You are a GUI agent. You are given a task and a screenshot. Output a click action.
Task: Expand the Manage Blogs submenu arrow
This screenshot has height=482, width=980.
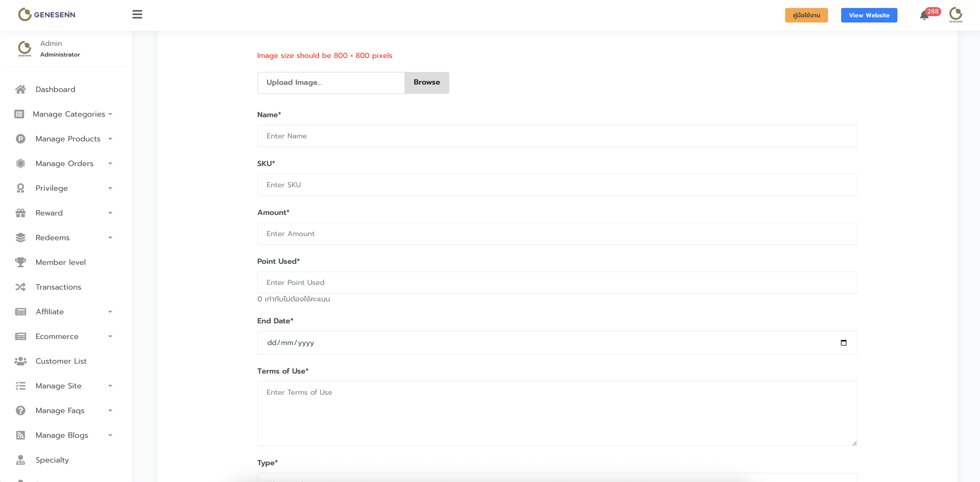tap(110, 435)
